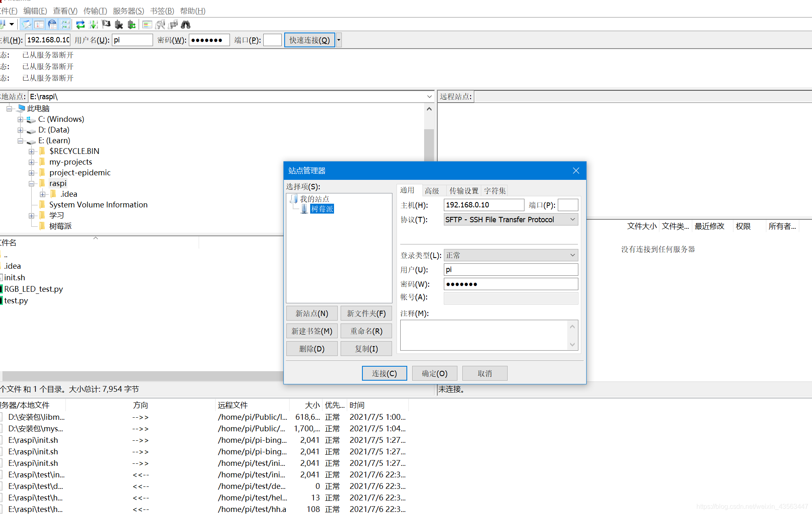Open the 书签(B) menu
812x514 pixels.
click(x=162, y=11)
